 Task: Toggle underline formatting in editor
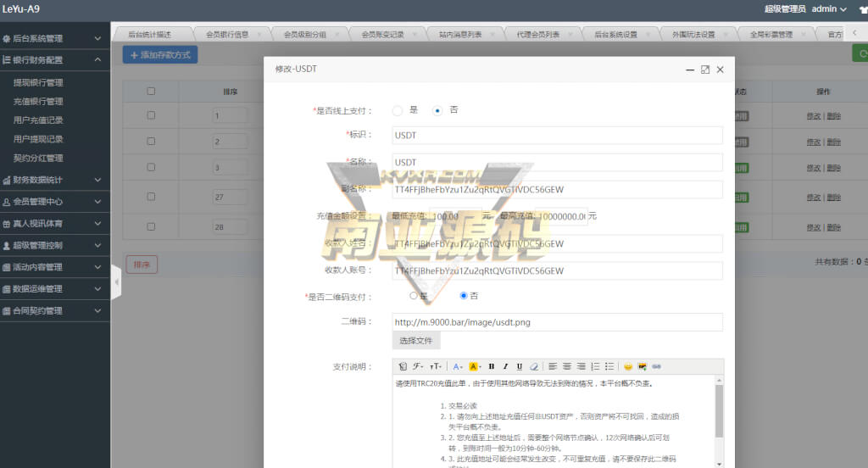pyautogui.click(x=520, y=366)
